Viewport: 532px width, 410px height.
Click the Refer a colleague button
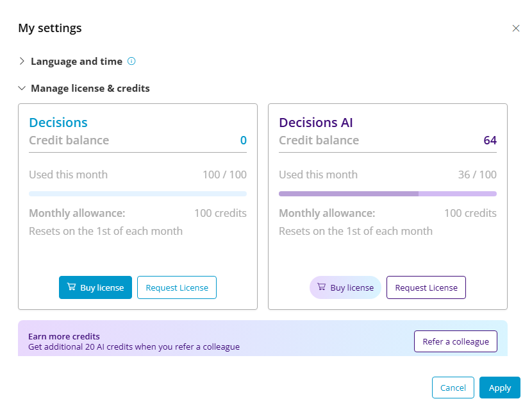456,341
